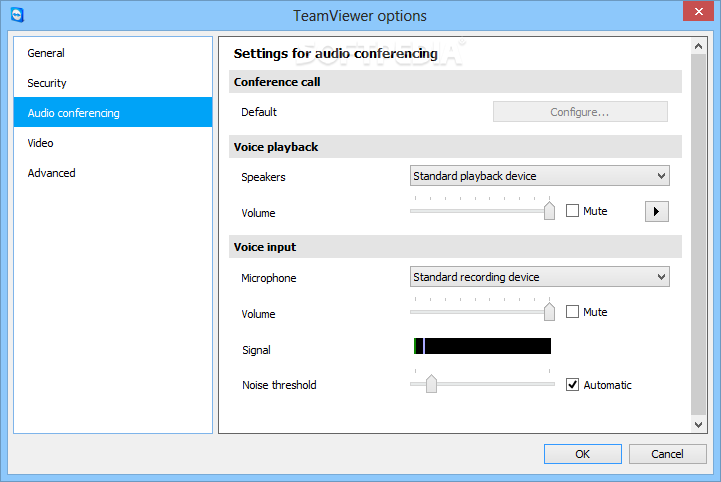Click the Cancel button

click(667, 454)
